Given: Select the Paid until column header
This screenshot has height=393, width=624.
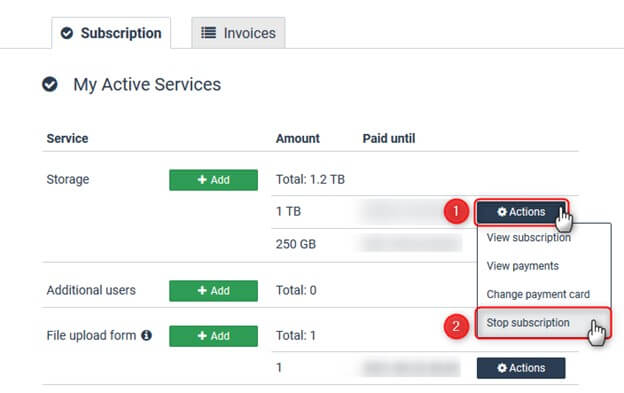Looking at the screenshot, I should (x=389, y=138).
